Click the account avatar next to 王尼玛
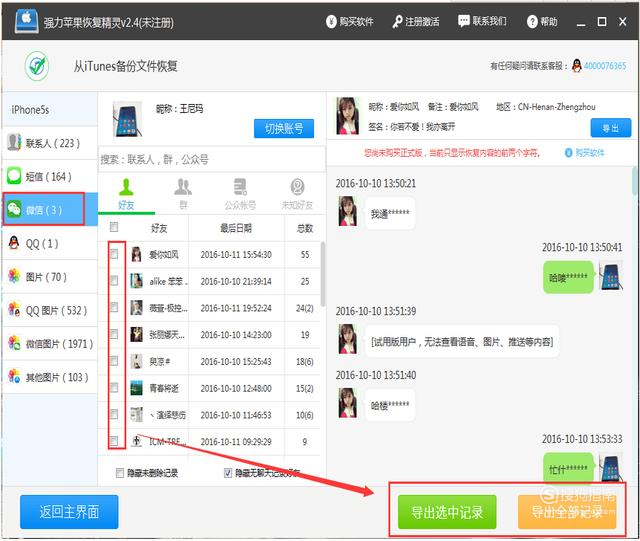 (127, 120)
